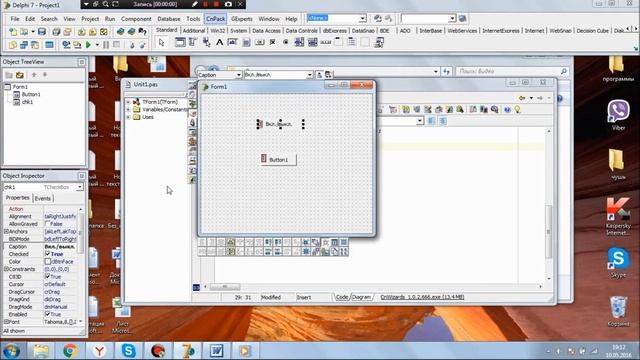Open Microsoft Word from the taskbar
The height and width of the screenshot is (360, 640).
[216, 351]
